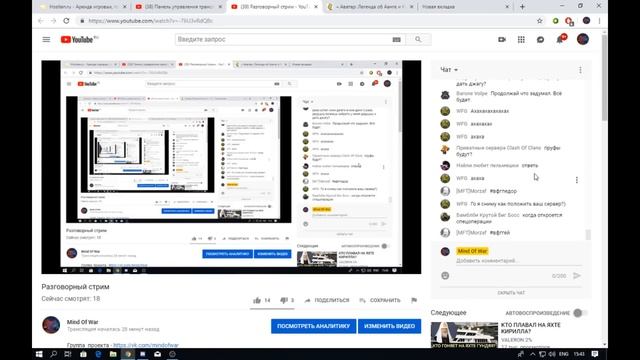640x360 pixels.
Task: Click the page vertical scrollbar
Action: tap(604, 78)
